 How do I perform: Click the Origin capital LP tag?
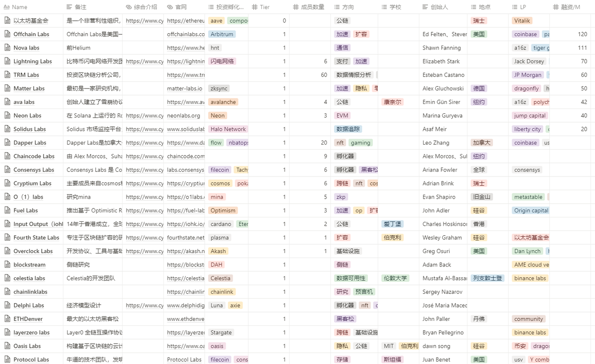click(531, 210)
